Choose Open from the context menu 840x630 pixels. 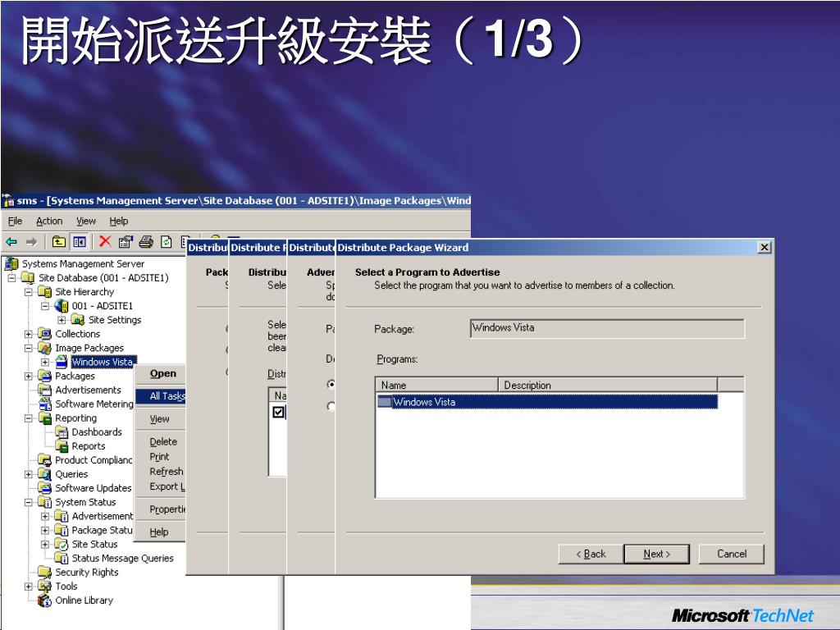click(163, 373)
